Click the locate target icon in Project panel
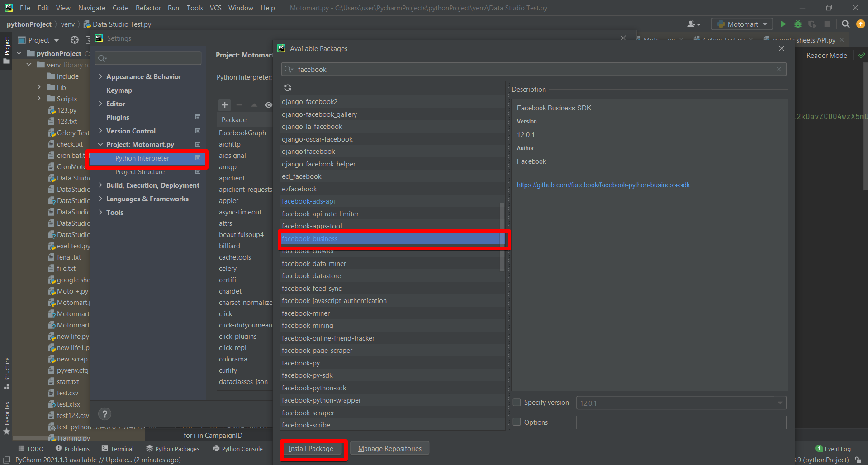868x465 pixels. tap(75, 40)
